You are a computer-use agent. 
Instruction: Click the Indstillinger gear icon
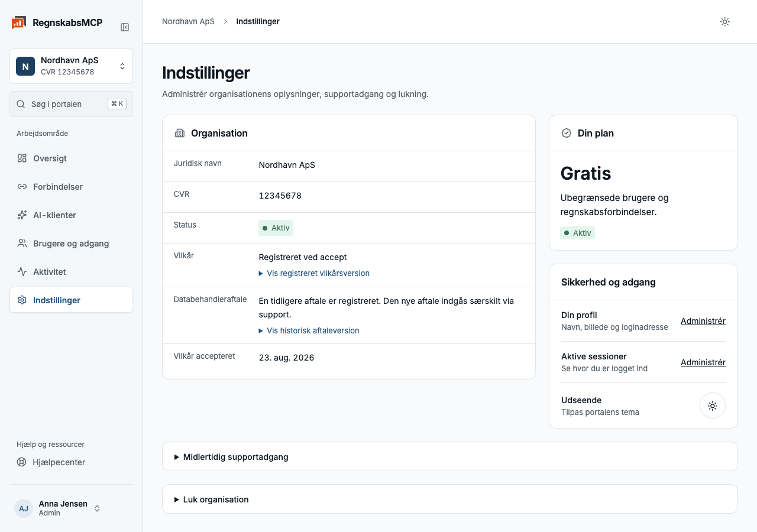click(x=22, y=300)
